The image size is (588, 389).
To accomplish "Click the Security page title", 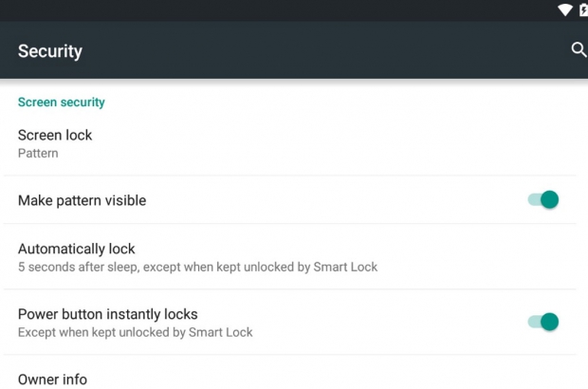I will (x=50, y=51).
